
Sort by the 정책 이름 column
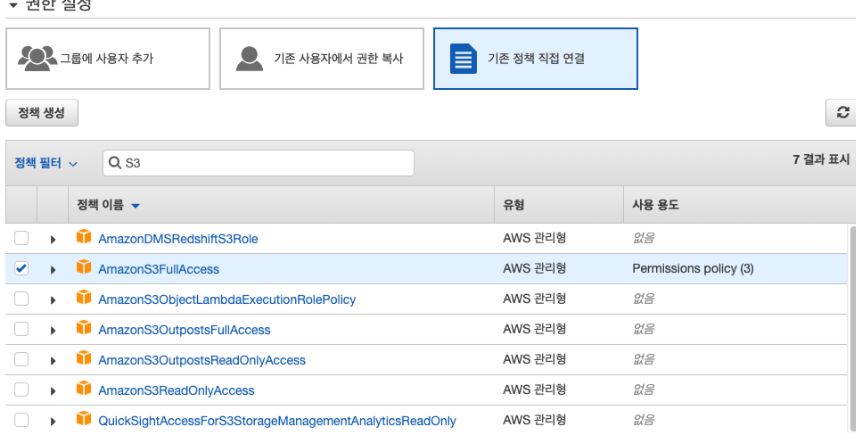[x=108, y=205]
